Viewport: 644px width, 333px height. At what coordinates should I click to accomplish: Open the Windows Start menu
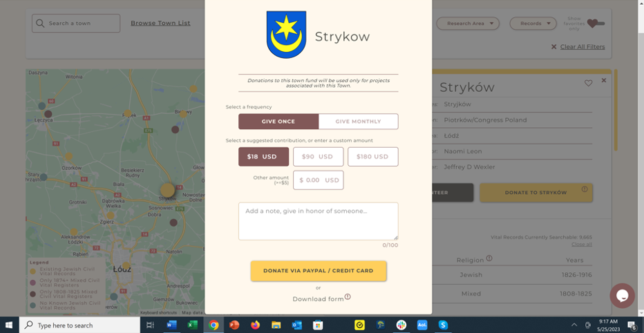[8, 325]
